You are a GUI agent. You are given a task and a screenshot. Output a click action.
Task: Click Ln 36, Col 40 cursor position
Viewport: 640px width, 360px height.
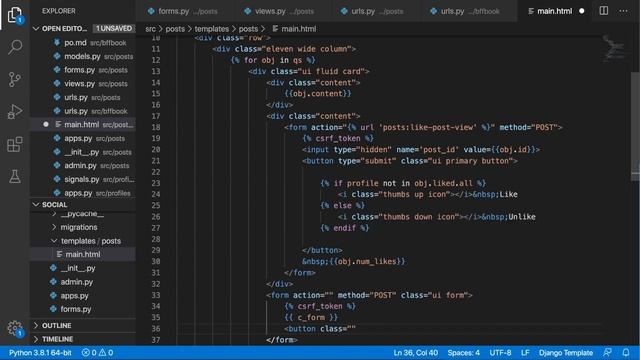click(416, 353)
